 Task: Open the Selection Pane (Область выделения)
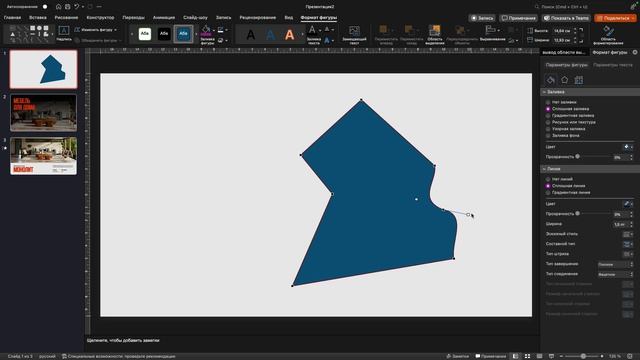[434, 34]
